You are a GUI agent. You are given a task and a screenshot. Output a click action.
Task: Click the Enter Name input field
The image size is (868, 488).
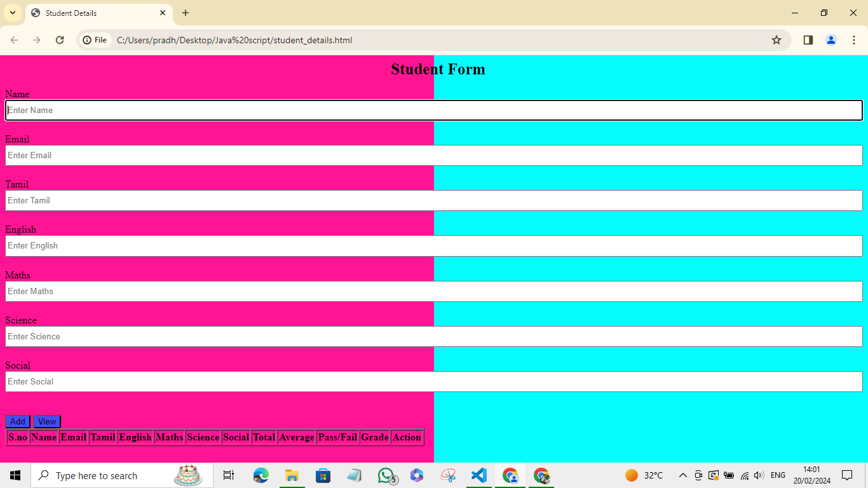point(433,110)
